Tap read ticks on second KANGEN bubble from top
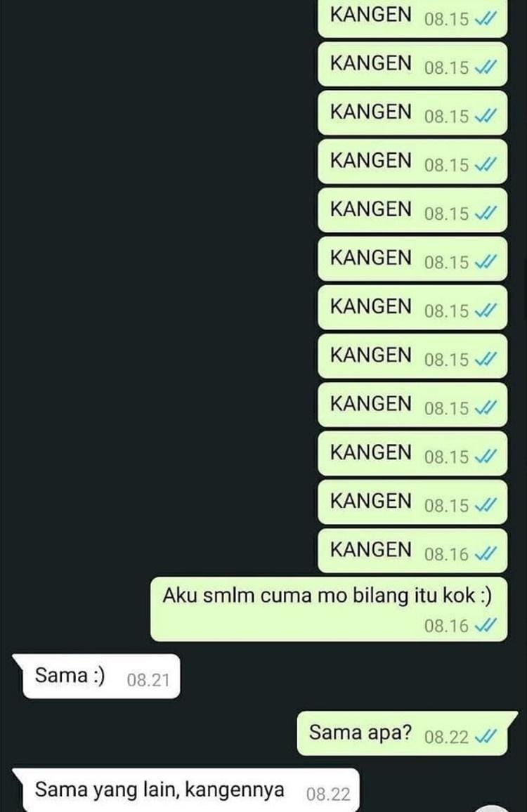 point(486,67)
